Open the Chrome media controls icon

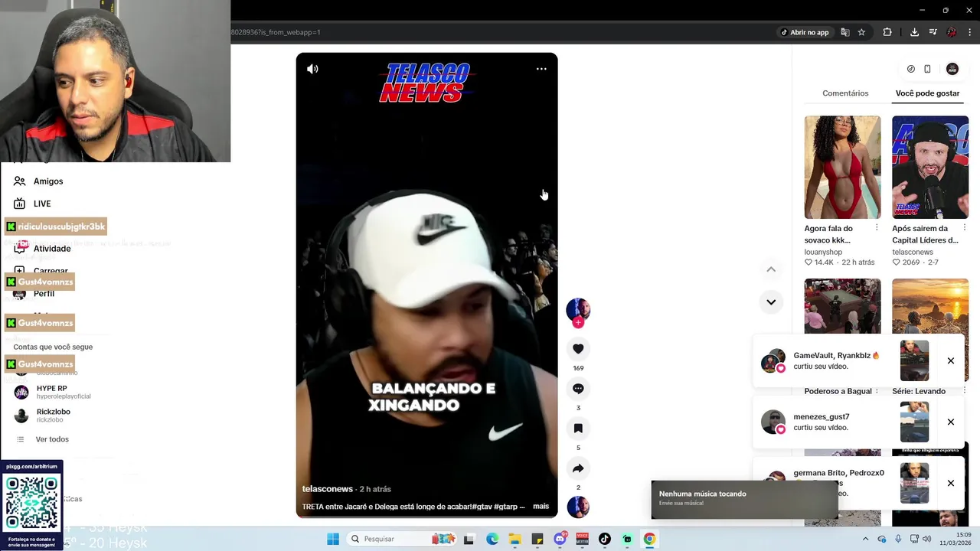coord(933,32)
